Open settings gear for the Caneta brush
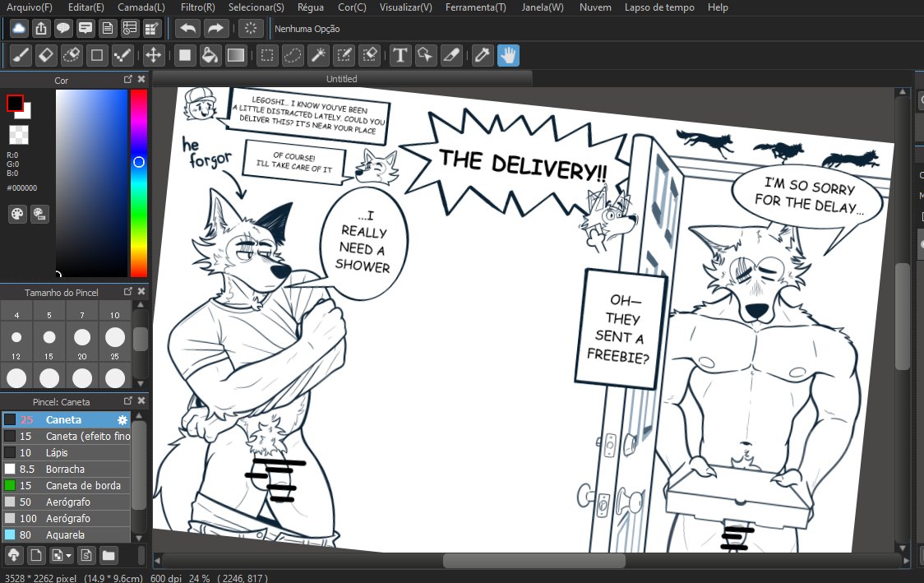924x583 pixels. click(122, 419)
